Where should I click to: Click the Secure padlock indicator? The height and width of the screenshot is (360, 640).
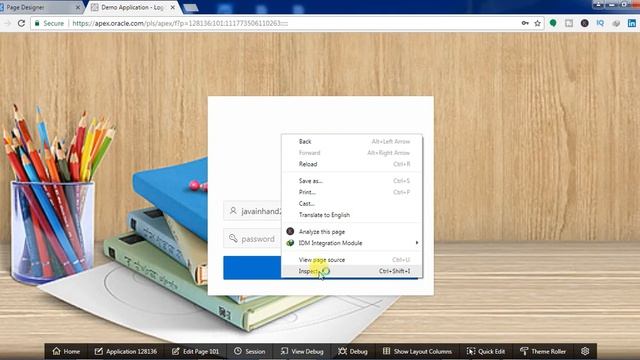(49, 23)
